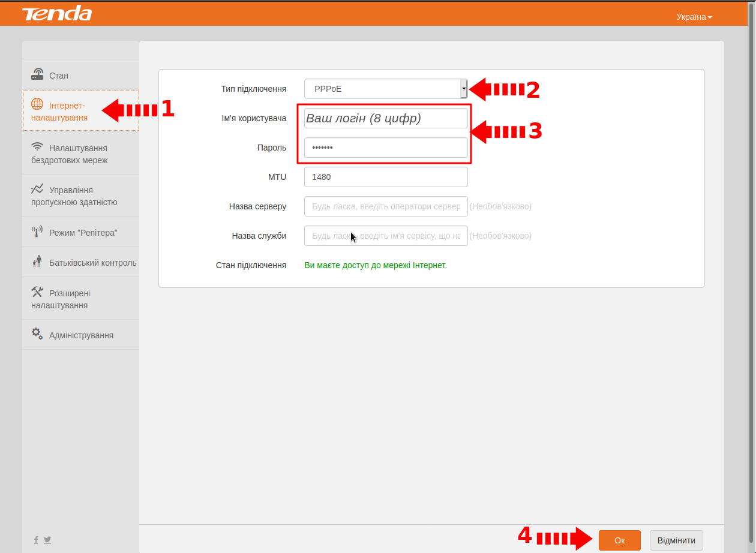Click the connection type dropdown arrow
Viewport: 756px width, 553px height.
pyautogui.click(x=463, y=89)
